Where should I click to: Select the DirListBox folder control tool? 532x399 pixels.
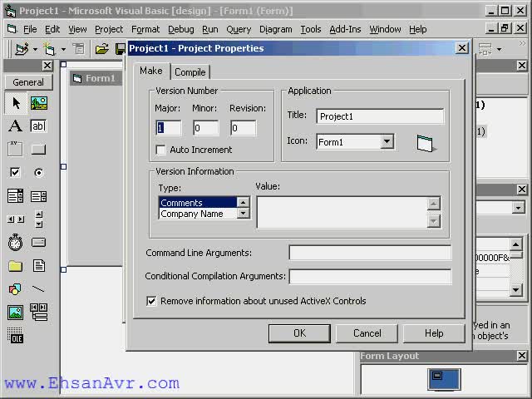click(x=16, y=266)
